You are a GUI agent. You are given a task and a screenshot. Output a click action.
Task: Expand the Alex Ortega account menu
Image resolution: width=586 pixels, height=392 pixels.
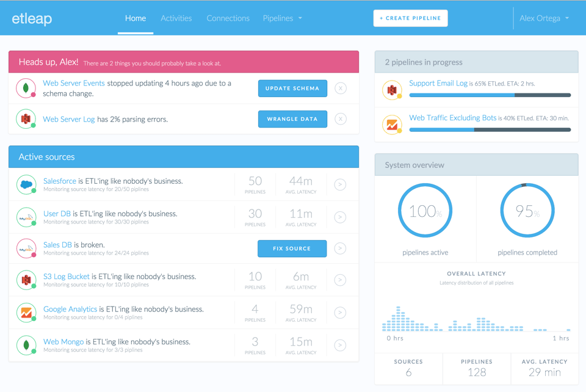(543, 18)
